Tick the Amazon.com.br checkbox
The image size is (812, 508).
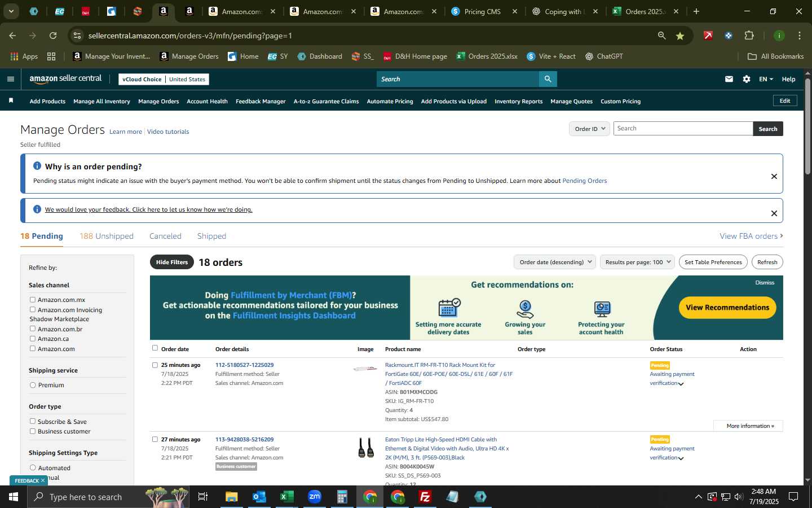33,329
